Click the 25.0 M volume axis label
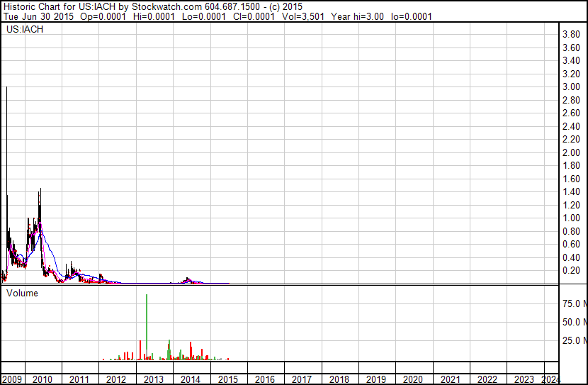The width and height of the screenshot is (588, 385). pyautogui.click(x=575, y=340)
